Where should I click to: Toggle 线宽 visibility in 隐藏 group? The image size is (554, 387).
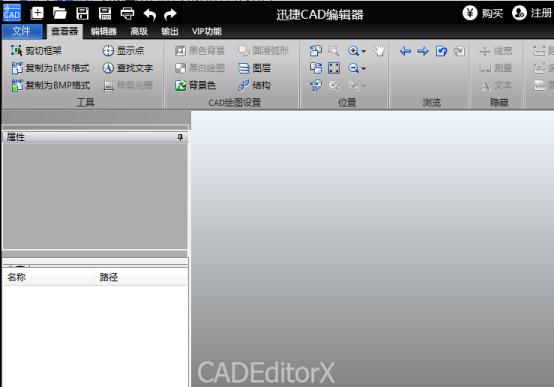496,51
